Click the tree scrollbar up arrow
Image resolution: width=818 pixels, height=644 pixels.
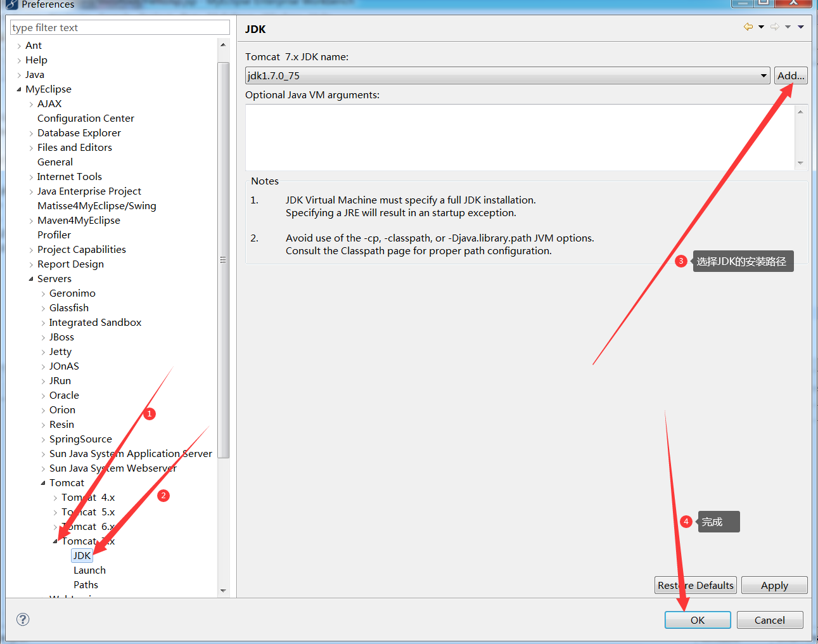(223, 45)
